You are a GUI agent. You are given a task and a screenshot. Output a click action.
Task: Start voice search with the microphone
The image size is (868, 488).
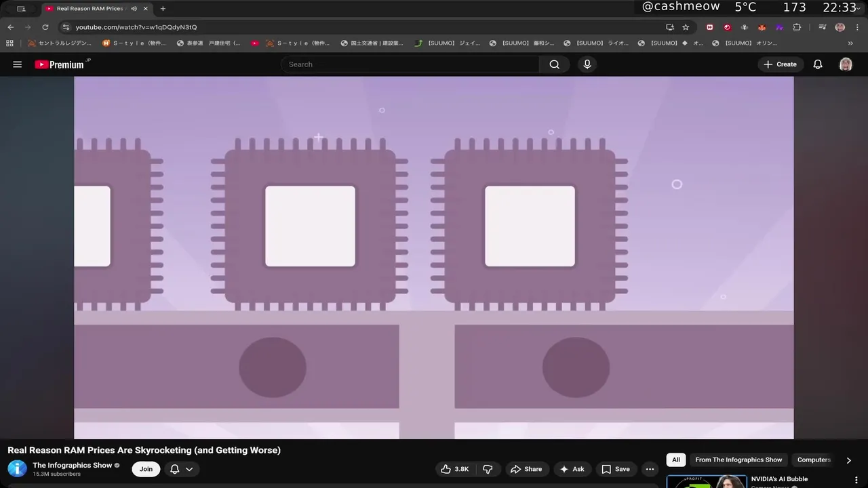pyautogui.click(x=587, y=64)
